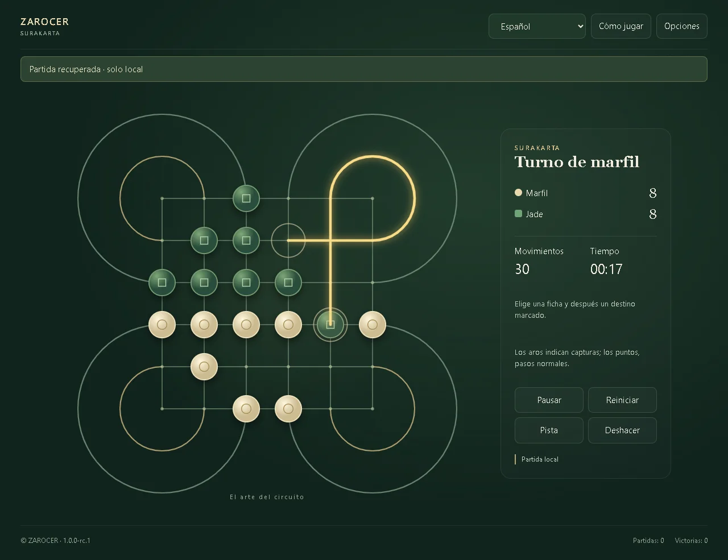
Task: Select the right ivory piece on the bottom row
Action: pos(288,409)
